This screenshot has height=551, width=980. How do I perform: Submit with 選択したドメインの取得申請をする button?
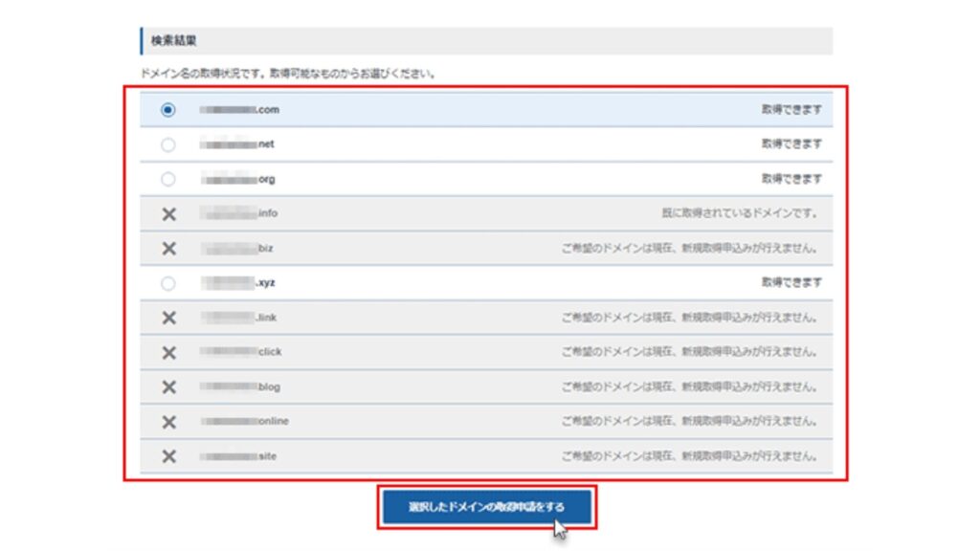(487, 507)
